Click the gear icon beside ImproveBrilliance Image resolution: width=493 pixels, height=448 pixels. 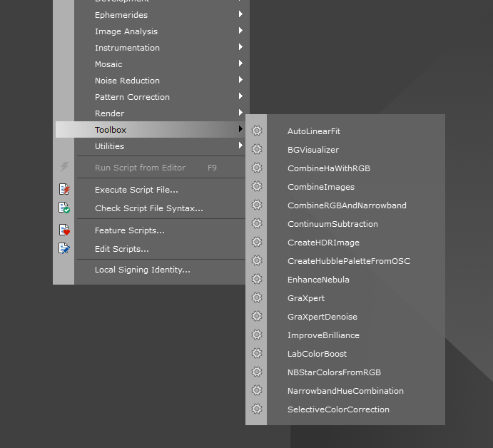[257, 335]
